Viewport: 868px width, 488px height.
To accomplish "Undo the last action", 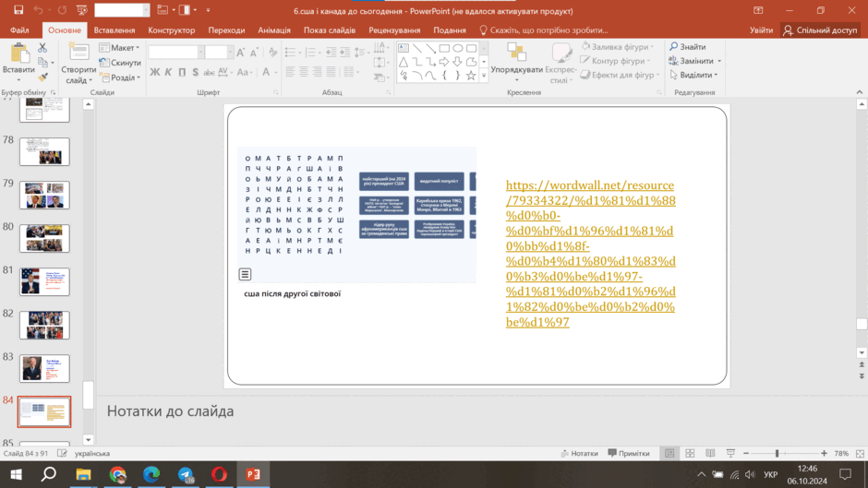I will point(38,10).
